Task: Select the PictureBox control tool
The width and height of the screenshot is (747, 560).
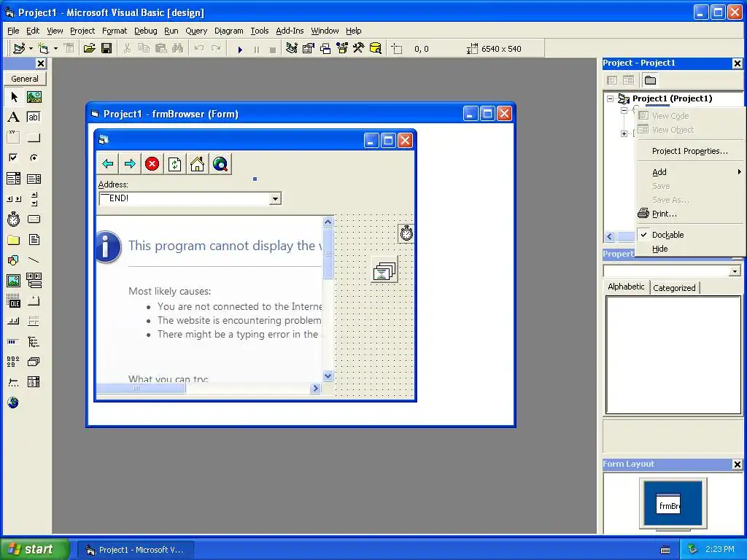Action: [x=34, y=97]
